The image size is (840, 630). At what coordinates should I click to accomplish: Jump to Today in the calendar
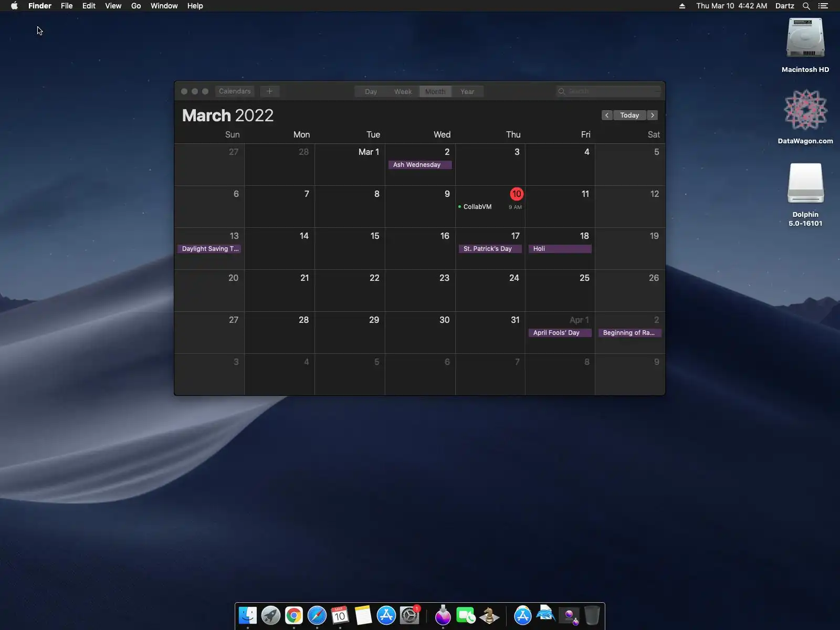click(x=629, y=115)
